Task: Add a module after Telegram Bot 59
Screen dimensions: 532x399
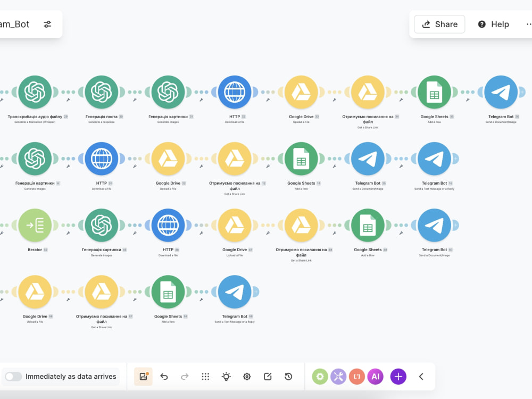Action: (256, 292)
